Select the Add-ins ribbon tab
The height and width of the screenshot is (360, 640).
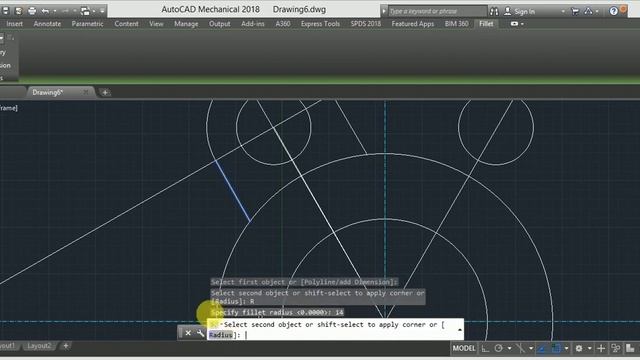tap(253, 24)
